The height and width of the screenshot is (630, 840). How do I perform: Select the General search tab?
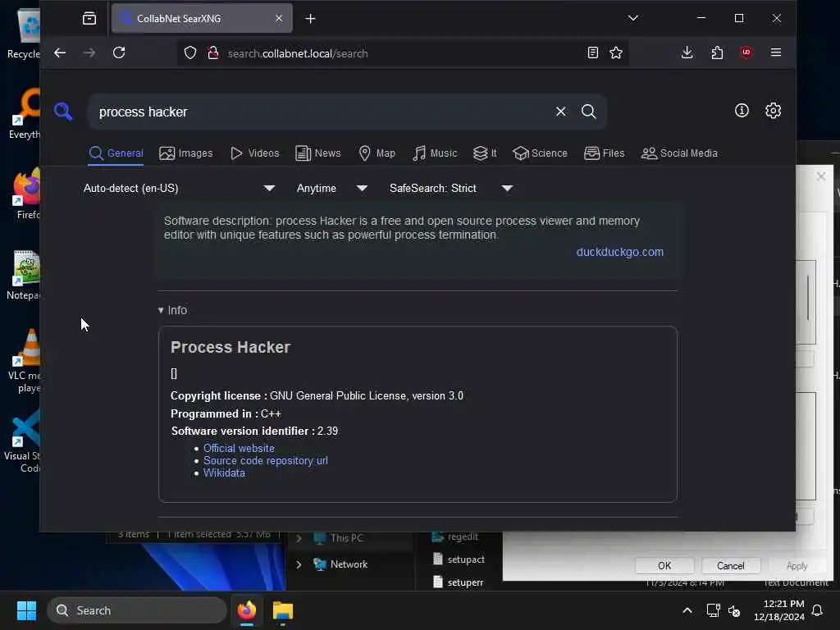pyautogui.click(x=116, y=153)
